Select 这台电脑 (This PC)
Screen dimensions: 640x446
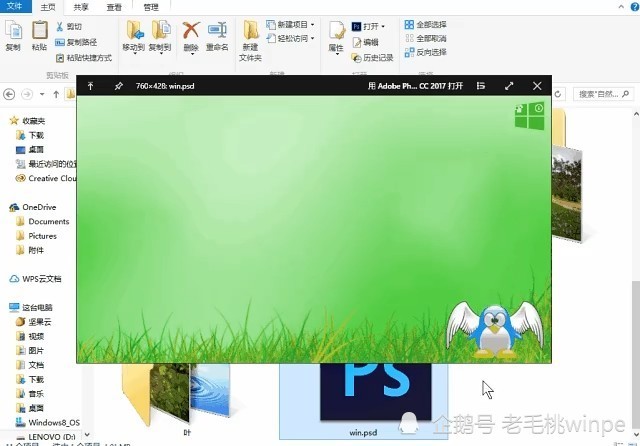tap(31, 307)
